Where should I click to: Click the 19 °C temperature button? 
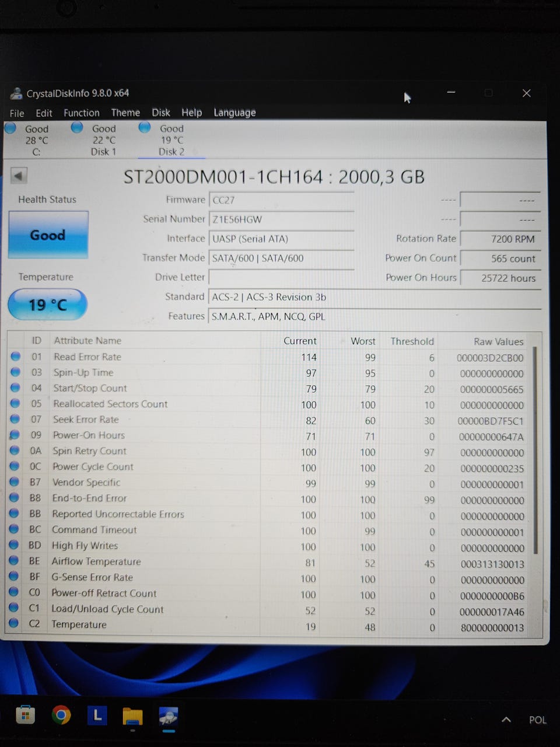coord(48,305)
